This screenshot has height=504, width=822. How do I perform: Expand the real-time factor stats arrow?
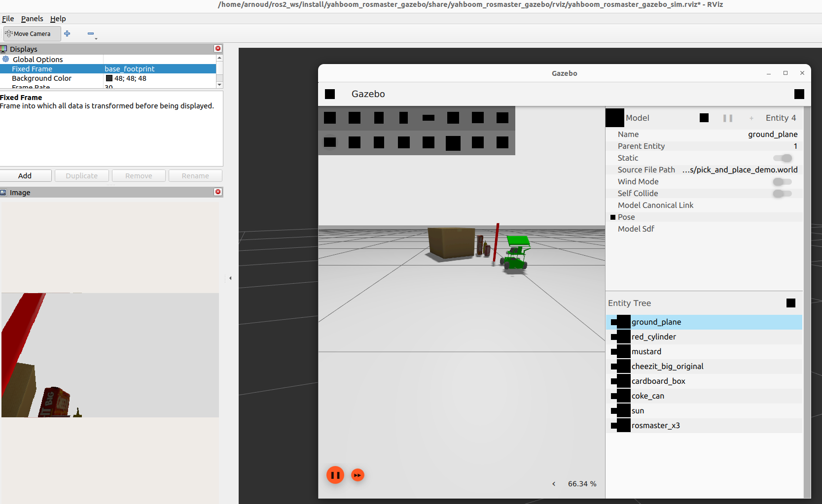[x=554, y=484]
